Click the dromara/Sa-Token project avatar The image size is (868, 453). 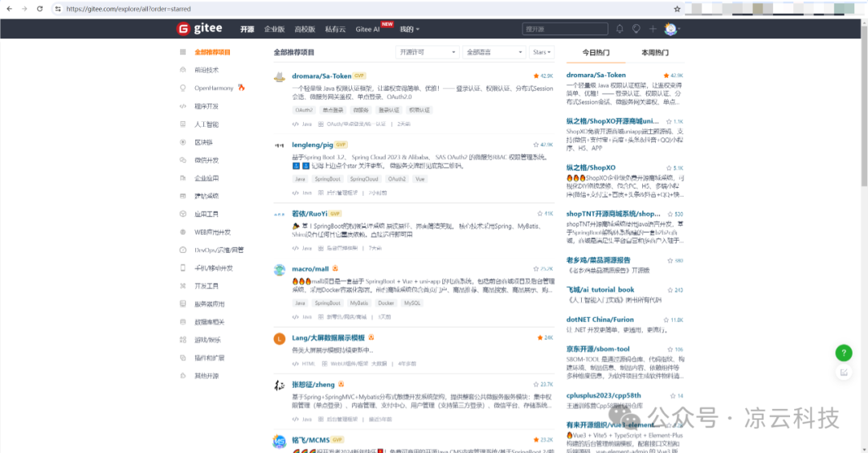point(280,77)
